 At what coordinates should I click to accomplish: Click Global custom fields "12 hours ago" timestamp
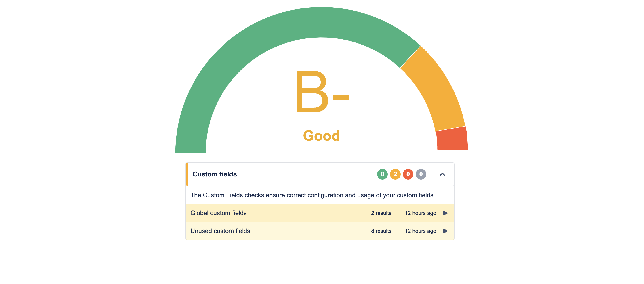[x=420, y=213]
